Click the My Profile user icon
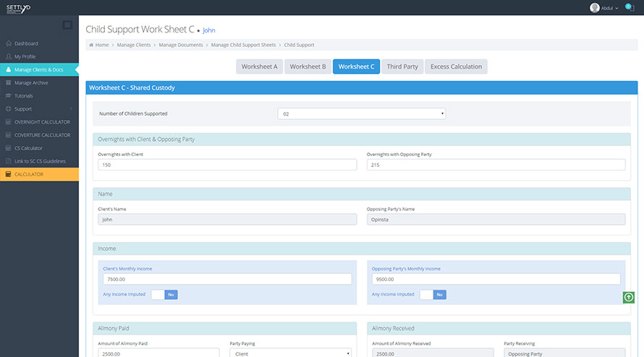 9,56
